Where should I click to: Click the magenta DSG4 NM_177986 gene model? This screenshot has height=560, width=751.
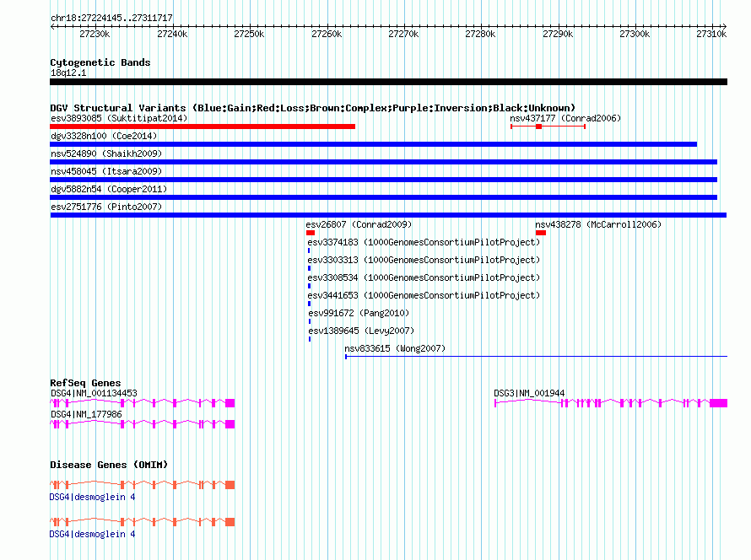pos(143,424)
